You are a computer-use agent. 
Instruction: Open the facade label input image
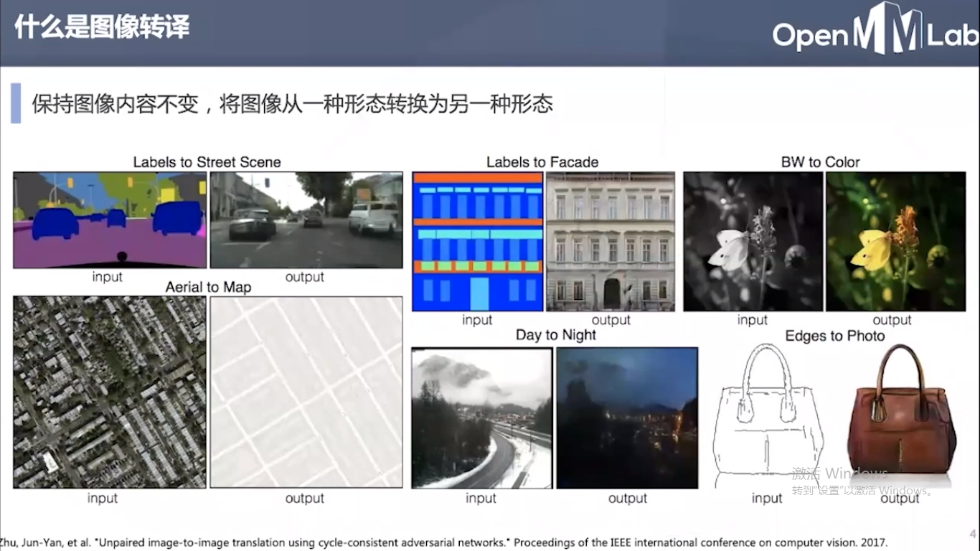tap(478, 242)
